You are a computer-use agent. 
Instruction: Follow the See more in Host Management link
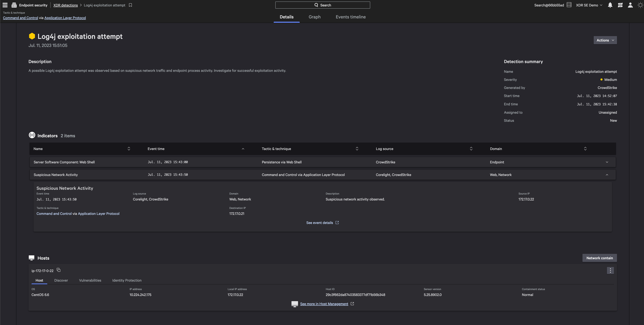(324, 304)
